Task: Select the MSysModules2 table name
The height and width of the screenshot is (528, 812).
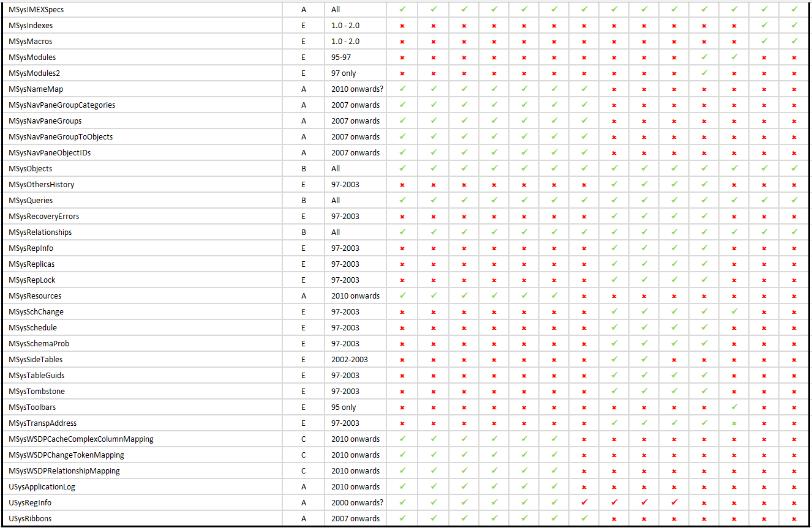Action: tap(34, 73)
